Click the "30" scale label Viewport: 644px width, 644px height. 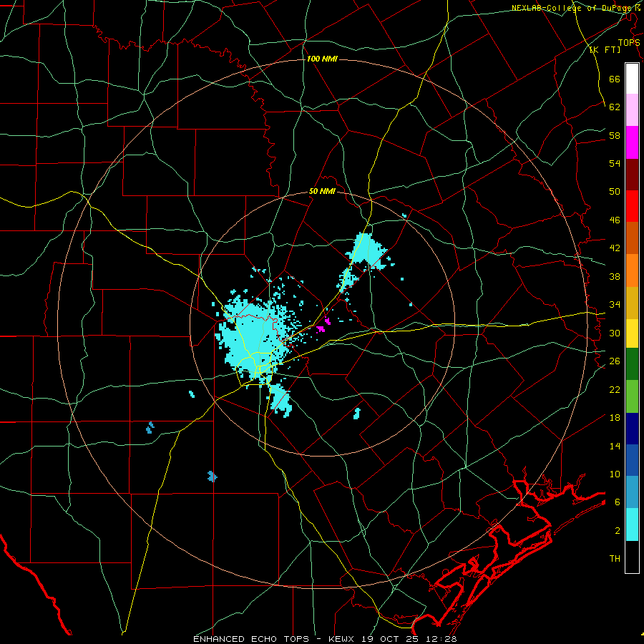615,333
